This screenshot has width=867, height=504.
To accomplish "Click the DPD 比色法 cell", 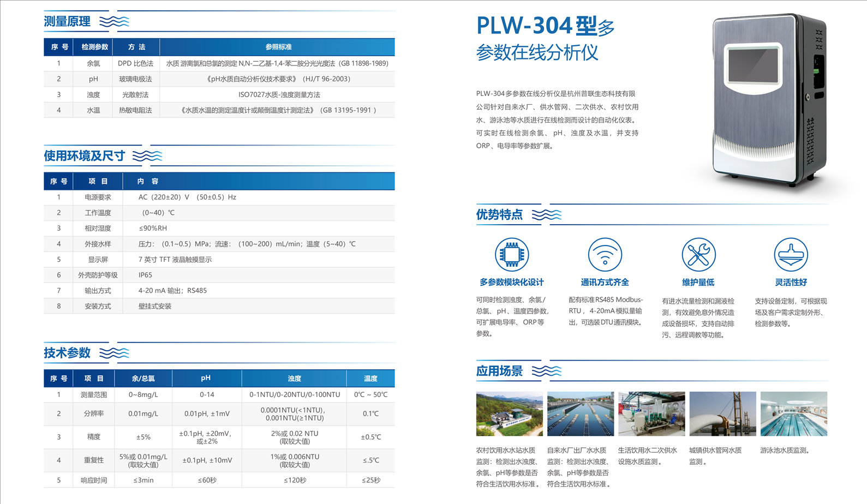I will tap(135, 63).
